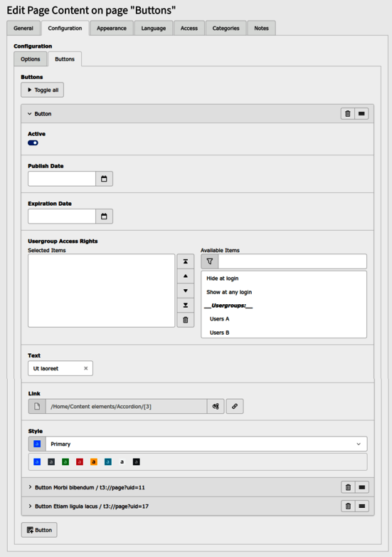The image size is (392, 557).
Task: Move selected usergroup item down
Action: [x=186, y=291]
